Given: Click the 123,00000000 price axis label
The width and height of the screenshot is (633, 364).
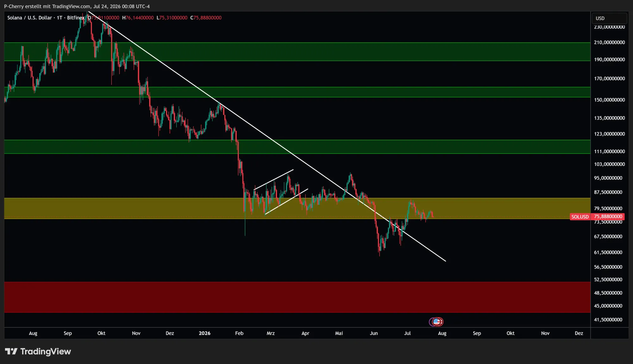Looking at the screenshot, I should tap(609, 134).
